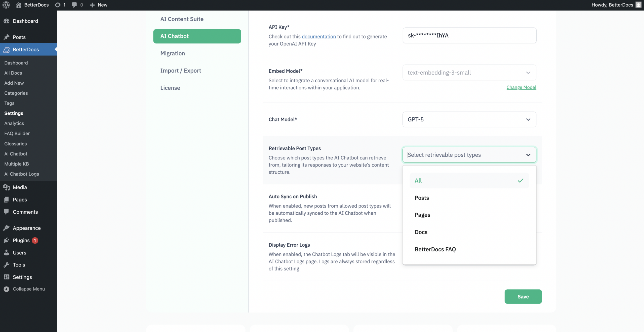Click the Retrievable Post Types heading
This screenshot has width=644, height=332.
coord(295,148)
